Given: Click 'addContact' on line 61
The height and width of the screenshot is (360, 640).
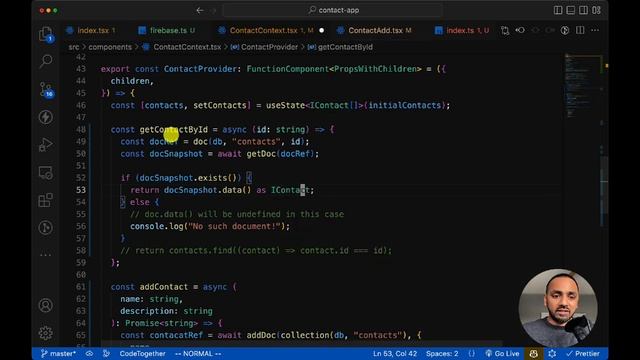Looking at the screenshot, I should click(164, 287).
